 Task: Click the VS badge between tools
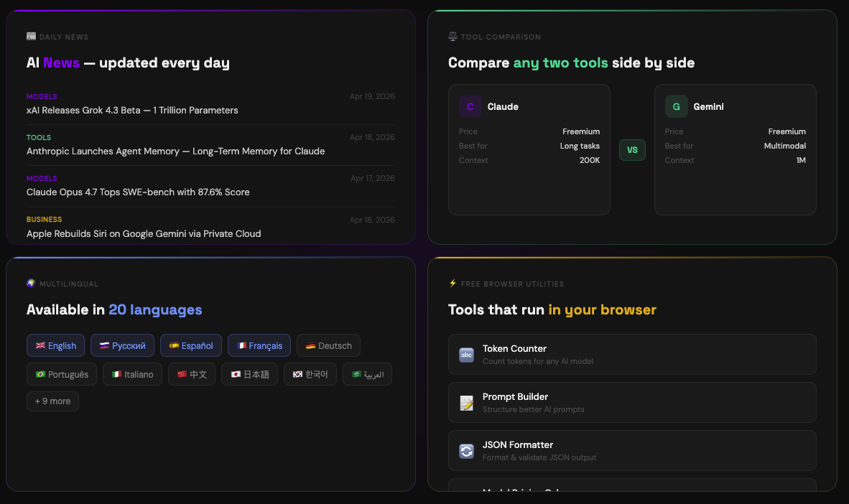[x=632, y=150]
